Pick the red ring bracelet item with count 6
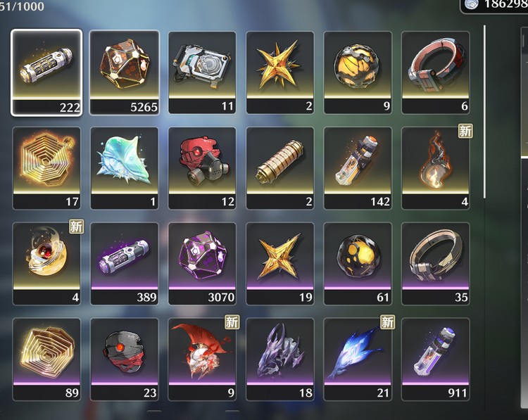Screen dimensions: 528x420 point(435,72)
